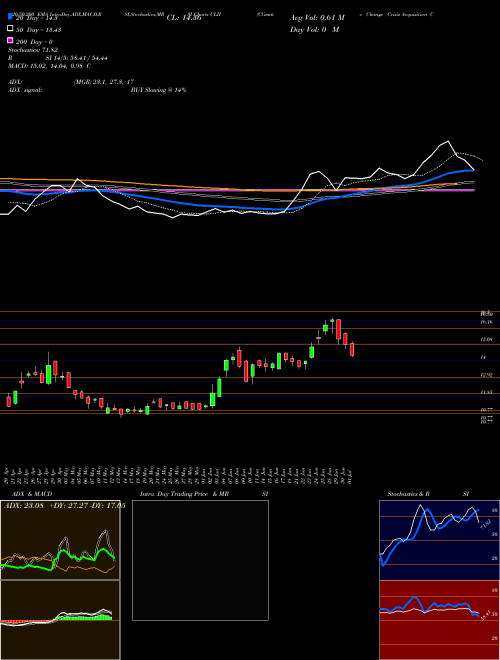This screenshot has height=660, width=500.
Task: Click the magenta 200 Day EMA legend swatch
Action: coord(11,40)
